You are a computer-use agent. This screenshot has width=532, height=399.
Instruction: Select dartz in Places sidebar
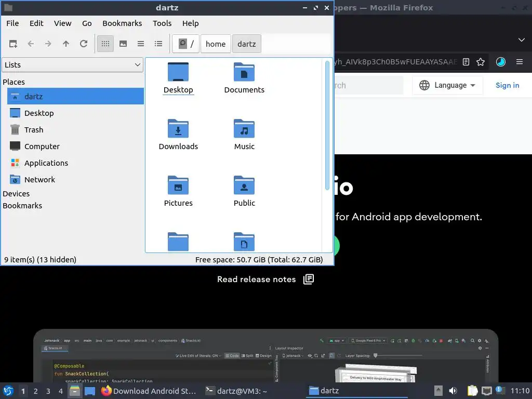[x=75, y=96]
